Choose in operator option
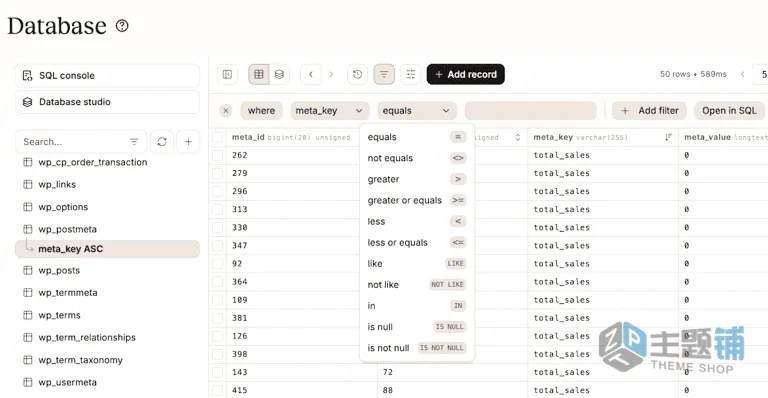This screenshot has width=768, height=398. point(417,305)
